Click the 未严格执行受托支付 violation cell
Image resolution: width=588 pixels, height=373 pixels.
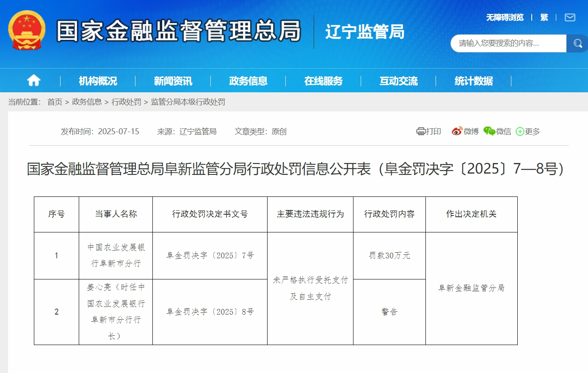(310, 288)
